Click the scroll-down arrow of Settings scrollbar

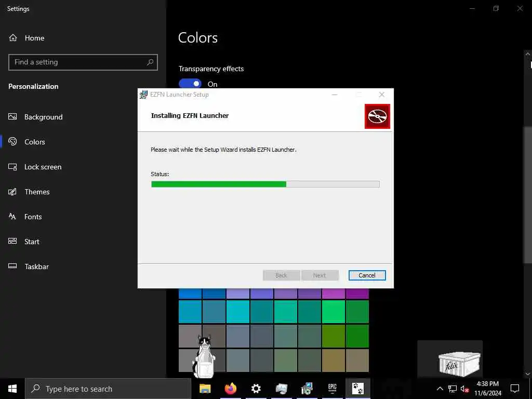pos(528,374)
